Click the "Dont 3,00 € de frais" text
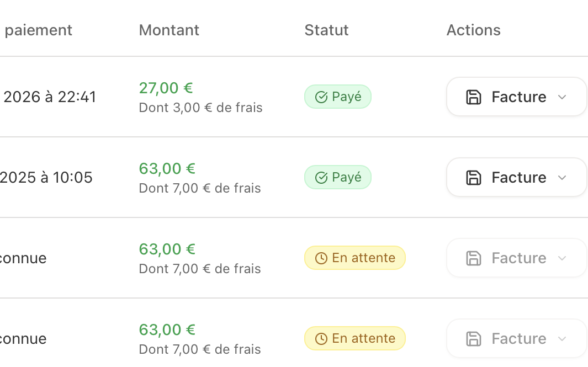Viewport: 588px width, 367px height. (x=200, y=108)
